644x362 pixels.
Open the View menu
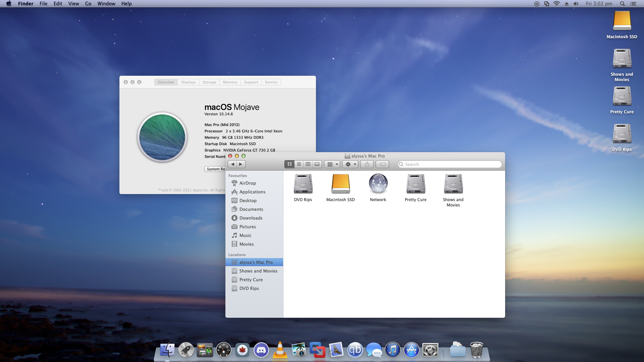point(73,4)
